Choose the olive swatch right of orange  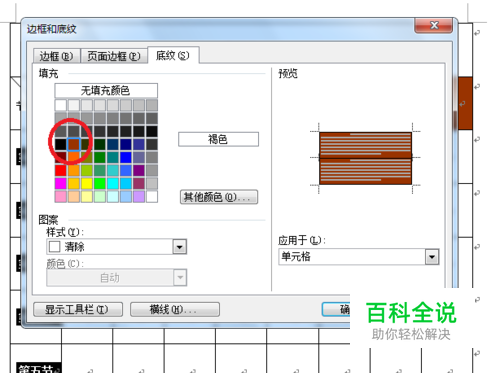click(x=87, y=157)
